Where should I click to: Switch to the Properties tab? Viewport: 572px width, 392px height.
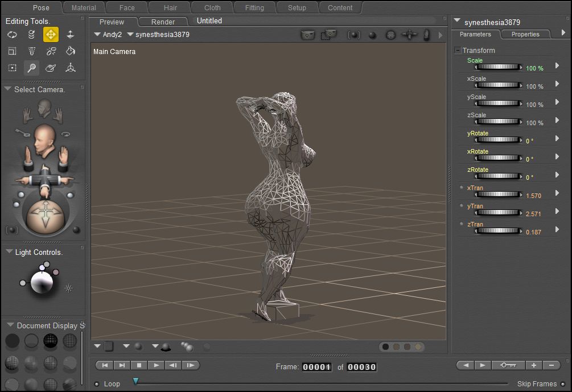tap(525, 34)
